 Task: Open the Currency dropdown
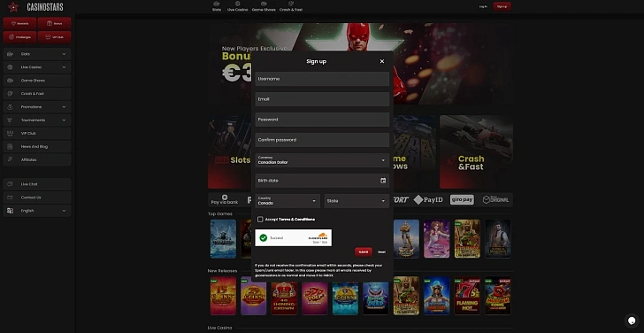pos(322,160)
